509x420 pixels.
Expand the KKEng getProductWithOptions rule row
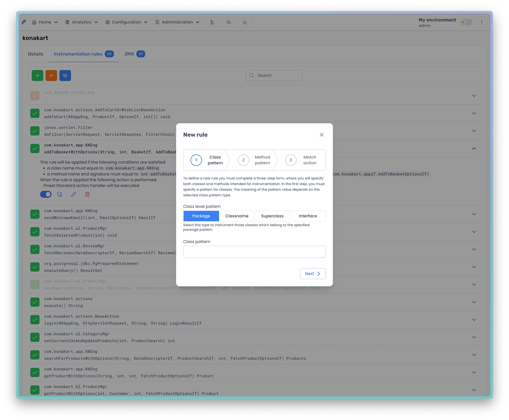point(474,372)
